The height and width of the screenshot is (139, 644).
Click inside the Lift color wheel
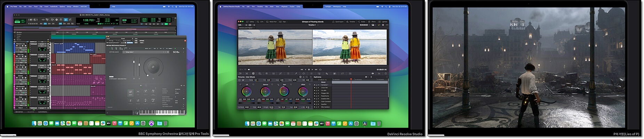pyautogui.click(x=246, y=92)
